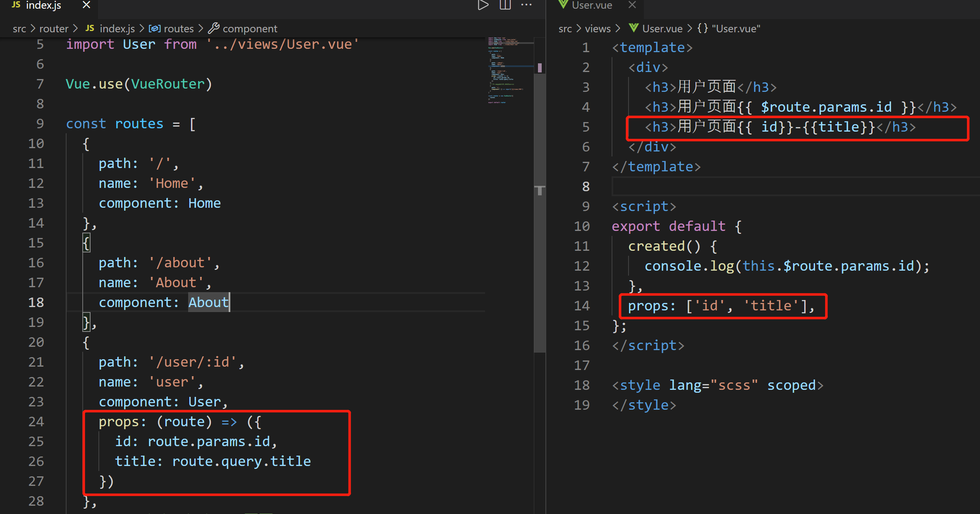Click the Run code play icon
Screen dimensions: 980x514
point(483,5)
